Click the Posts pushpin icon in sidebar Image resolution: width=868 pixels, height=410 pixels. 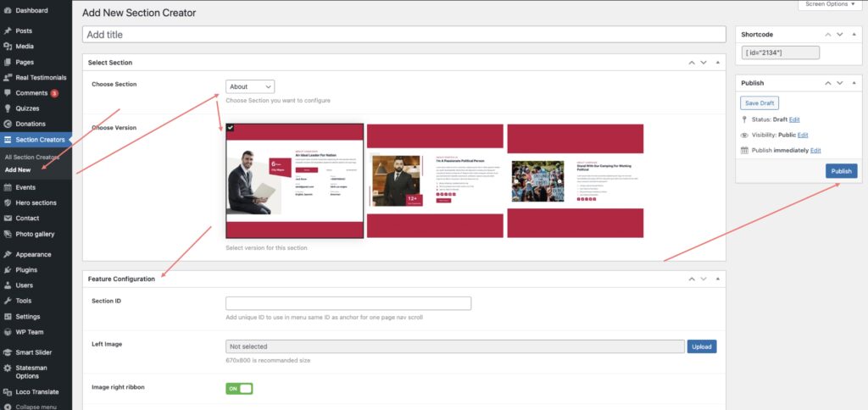click(x=8, y=30)
